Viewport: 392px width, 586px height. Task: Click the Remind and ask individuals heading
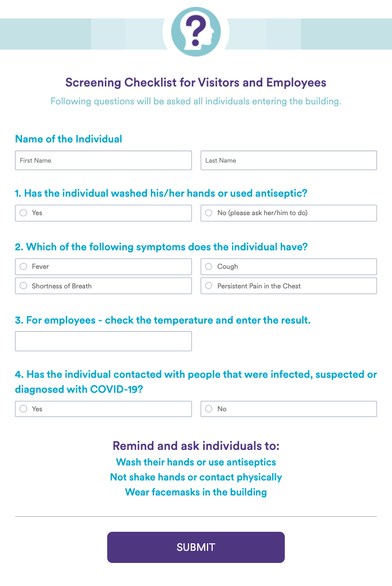point(196,446)
